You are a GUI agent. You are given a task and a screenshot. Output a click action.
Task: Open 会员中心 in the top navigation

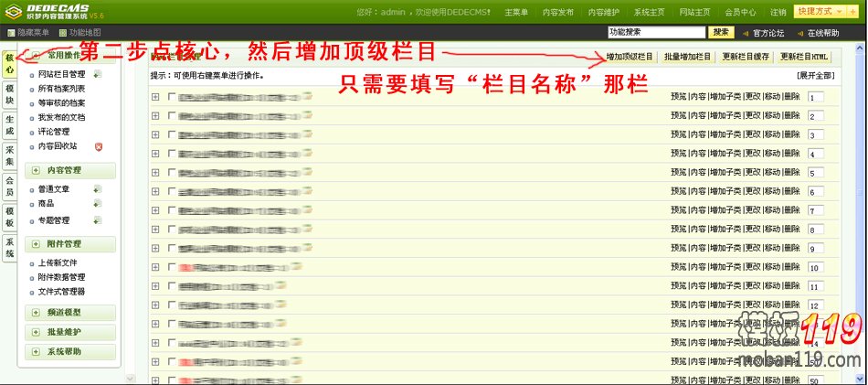(741, 12)
